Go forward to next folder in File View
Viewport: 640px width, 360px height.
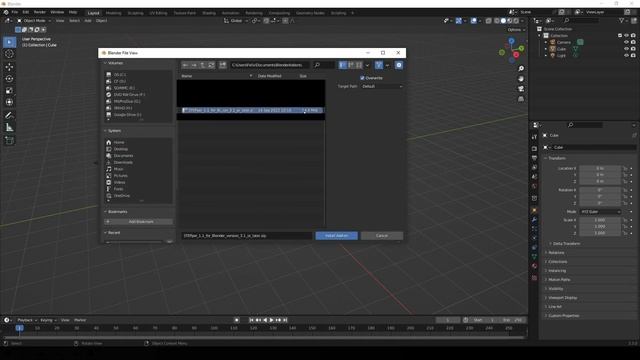(x=194, y=65)
